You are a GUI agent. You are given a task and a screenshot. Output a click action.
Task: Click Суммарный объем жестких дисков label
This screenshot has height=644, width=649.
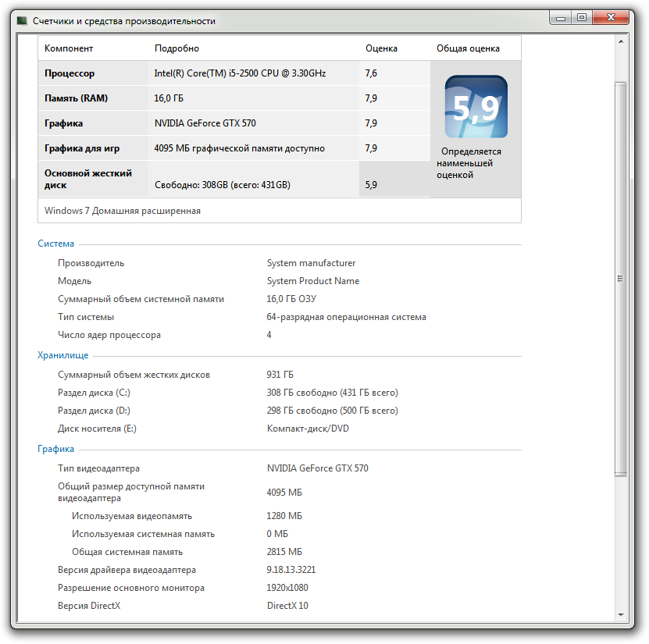(134, 375)
